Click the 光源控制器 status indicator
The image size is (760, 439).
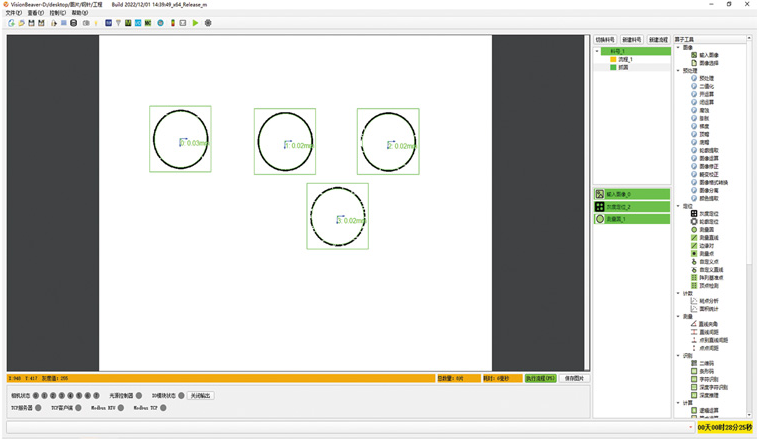(x=139, y=396)
